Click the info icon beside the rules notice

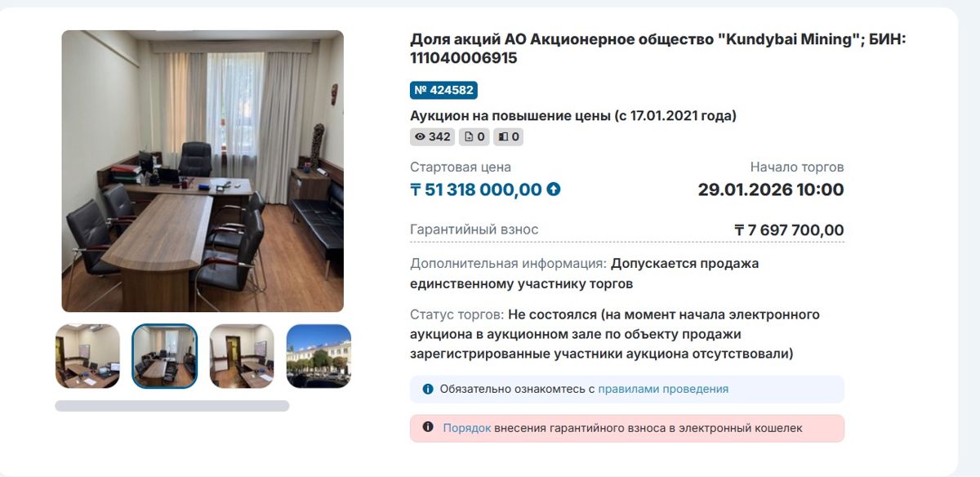tap(427, 389)
